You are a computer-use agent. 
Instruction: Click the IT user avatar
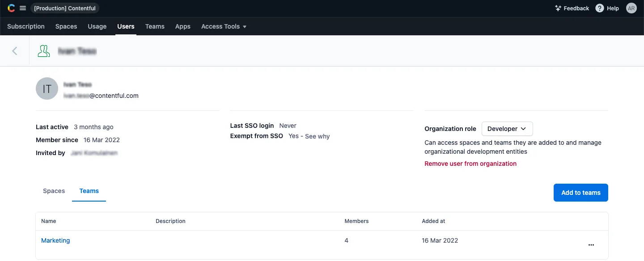47,89
